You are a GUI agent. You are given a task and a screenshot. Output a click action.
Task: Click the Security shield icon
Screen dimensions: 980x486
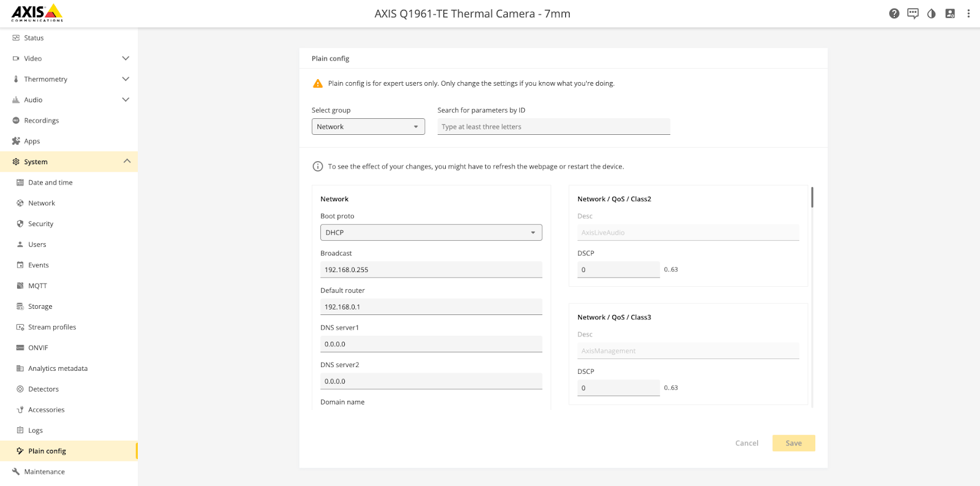(20, 224)
